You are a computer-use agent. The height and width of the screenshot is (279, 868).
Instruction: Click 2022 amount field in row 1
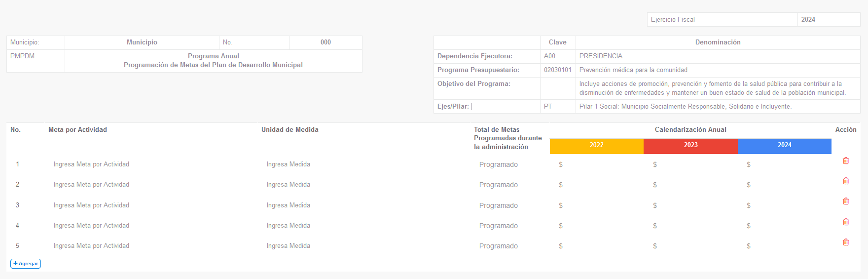click(597, 164)
